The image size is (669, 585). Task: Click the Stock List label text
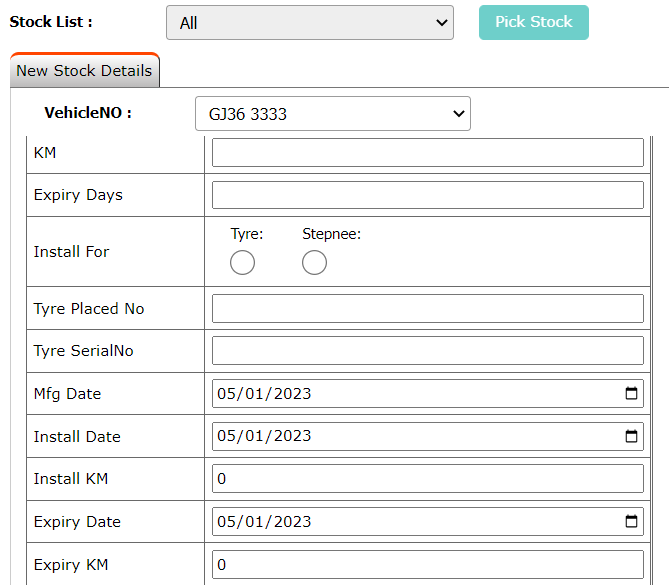point(51,22)
